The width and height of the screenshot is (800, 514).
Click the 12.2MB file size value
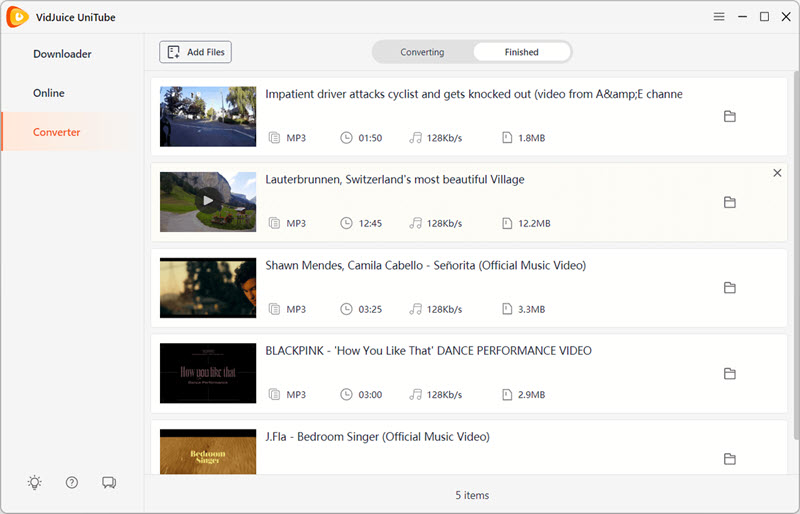534,224
